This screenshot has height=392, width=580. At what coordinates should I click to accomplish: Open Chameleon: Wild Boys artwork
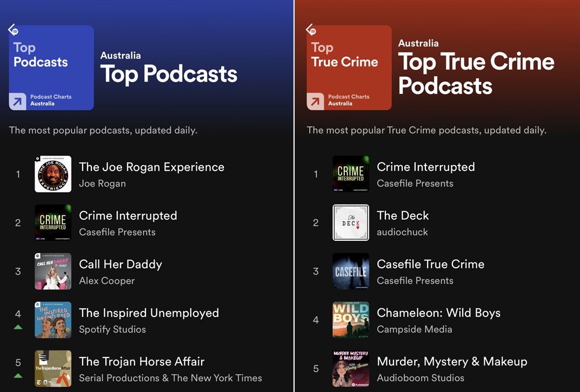point(351,320)
